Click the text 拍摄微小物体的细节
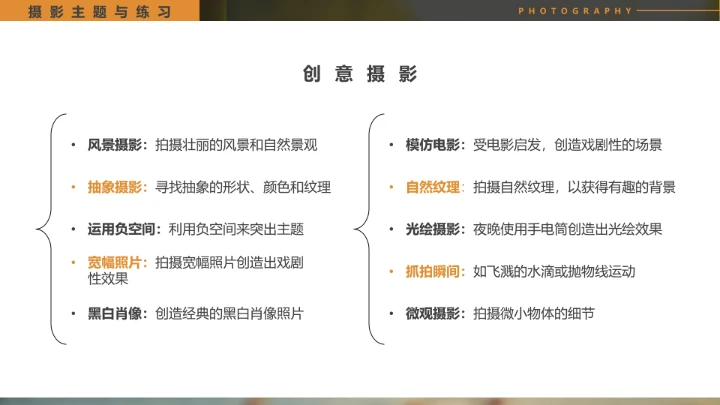 pos(534,314)
